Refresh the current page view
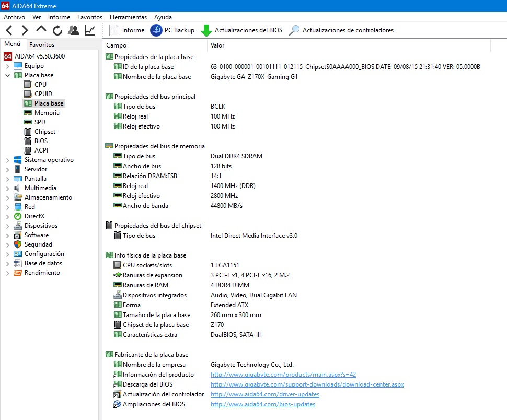 point(57,30)
